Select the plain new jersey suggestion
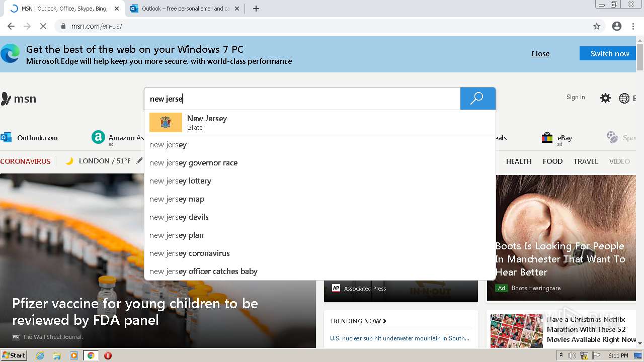The image size is (644, 362). (x=320, y=145)
